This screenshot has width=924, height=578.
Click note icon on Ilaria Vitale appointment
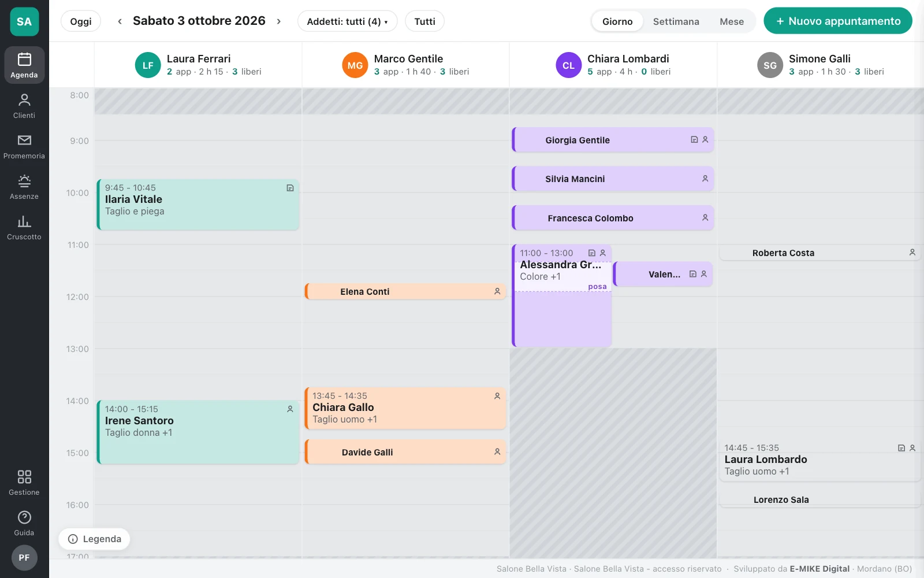[290, 188]
